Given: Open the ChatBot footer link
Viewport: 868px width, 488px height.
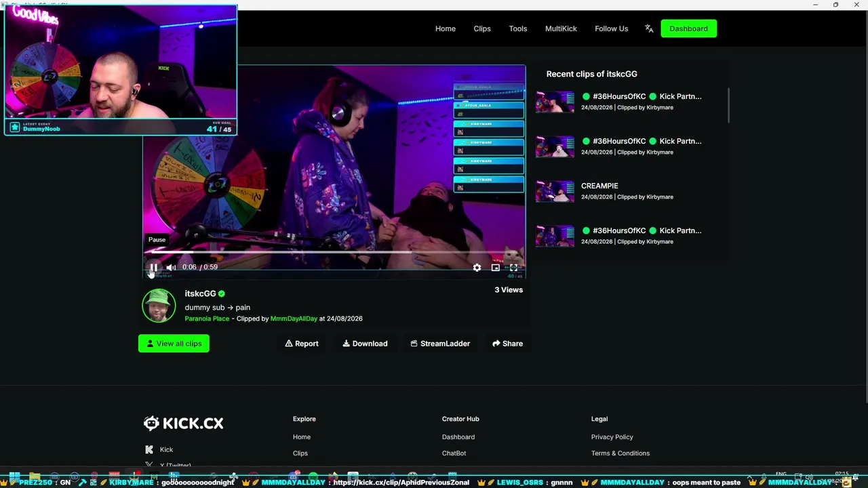Looking at the screenshot, I should tap(454, 453).
